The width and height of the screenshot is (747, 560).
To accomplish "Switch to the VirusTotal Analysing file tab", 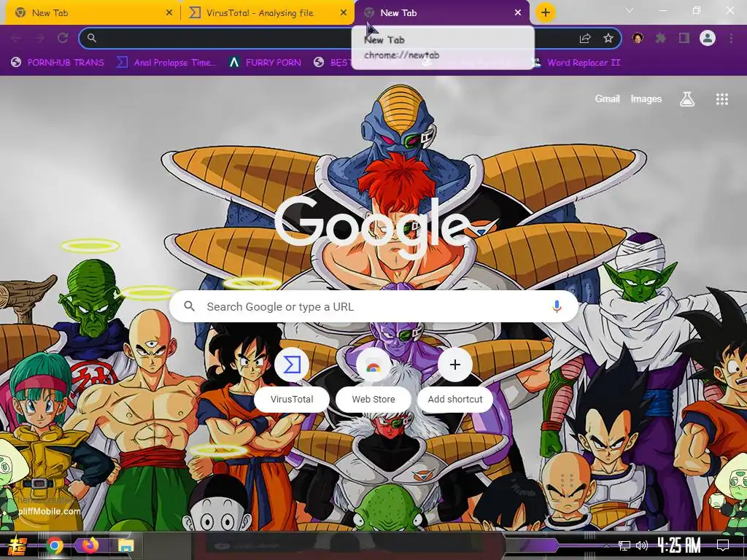I will coord(267,13).
